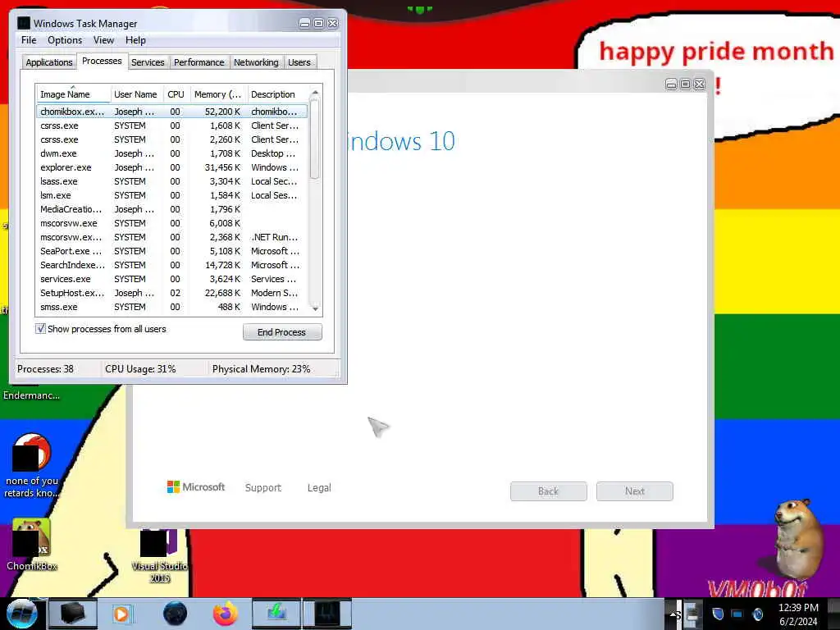Select the lsass.exe process row
The width and height of the screenshot is (840, 630).
click(172, 181)
